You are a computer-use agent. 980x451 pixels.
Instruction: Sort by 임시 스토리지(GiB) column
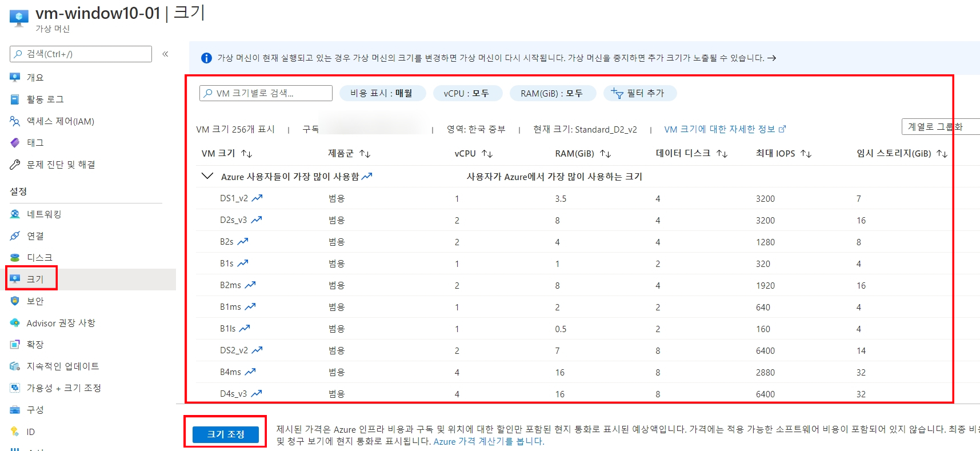pyautogui.click(x=902, y=153)
